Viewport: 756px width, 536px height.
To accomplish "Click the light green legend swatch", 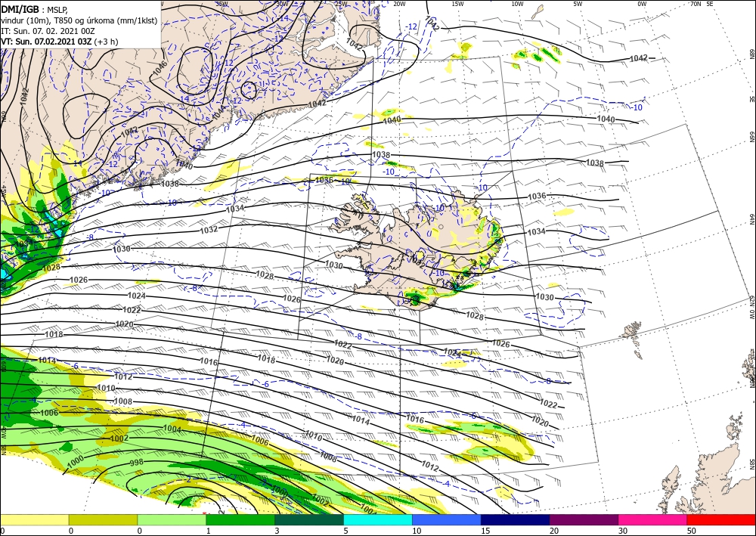I will 172,519.
